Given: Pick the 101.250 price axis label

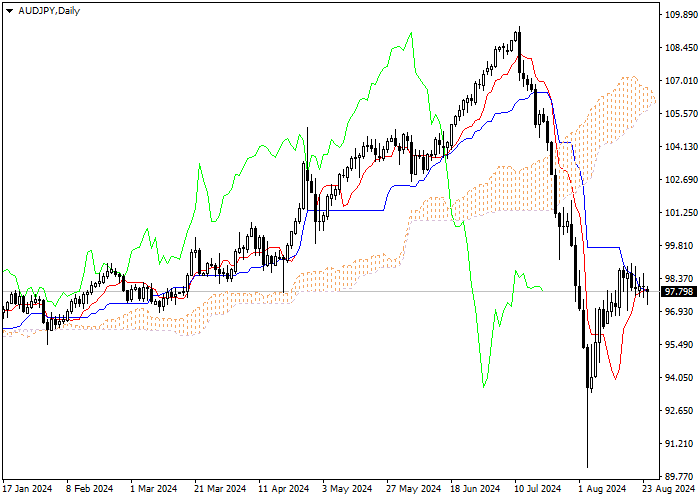Looking at the screenshot, I should tap(681, 213).
